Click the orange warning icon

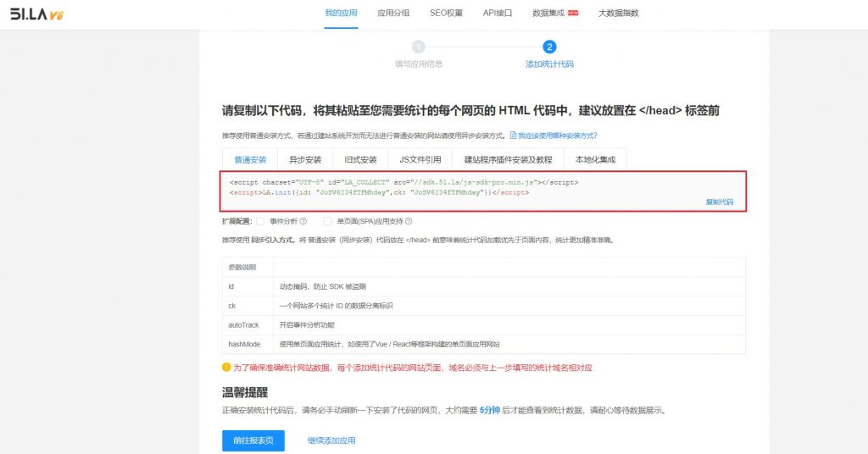click(x=226, y=368)
